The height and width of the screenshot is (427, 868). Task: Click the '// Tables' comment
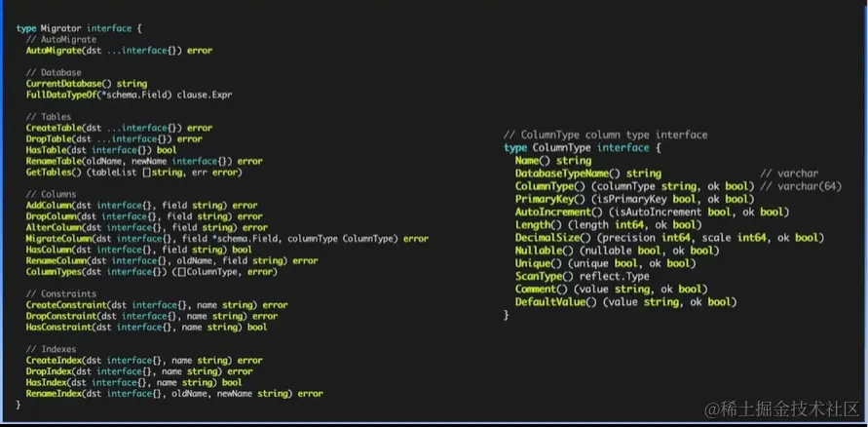point(49,117)
